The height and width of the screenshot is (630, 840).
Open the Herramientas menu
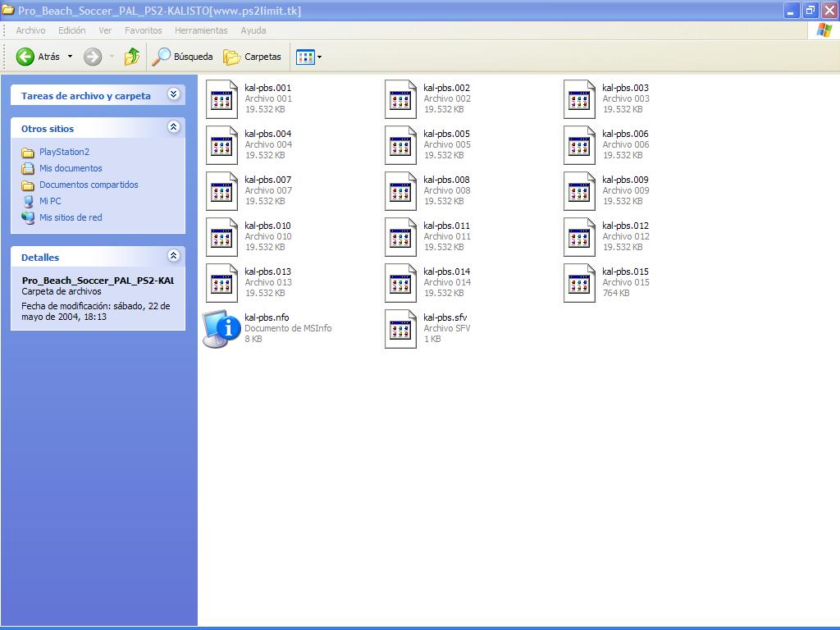pos(201,30)
